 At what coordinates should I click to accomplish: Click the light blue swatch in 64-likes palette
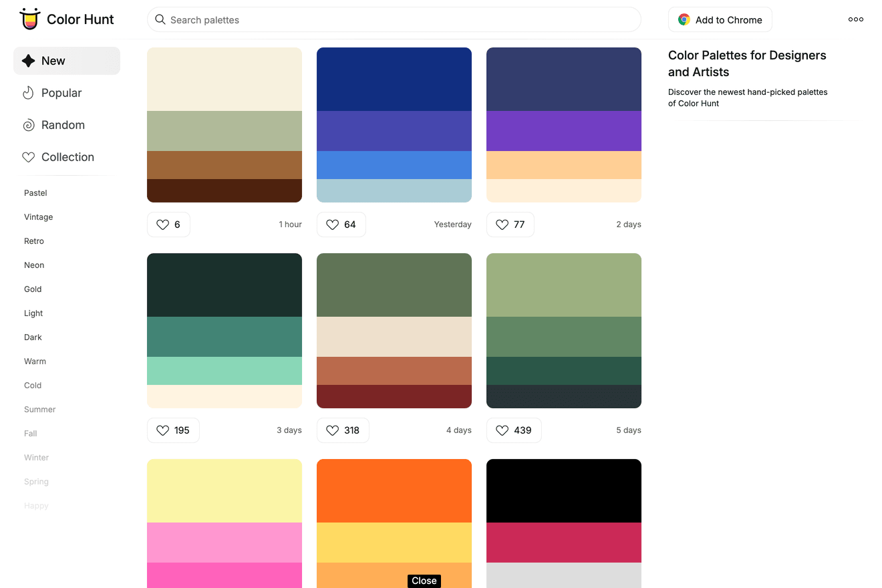pyautogui.click(x=394, y=190)
